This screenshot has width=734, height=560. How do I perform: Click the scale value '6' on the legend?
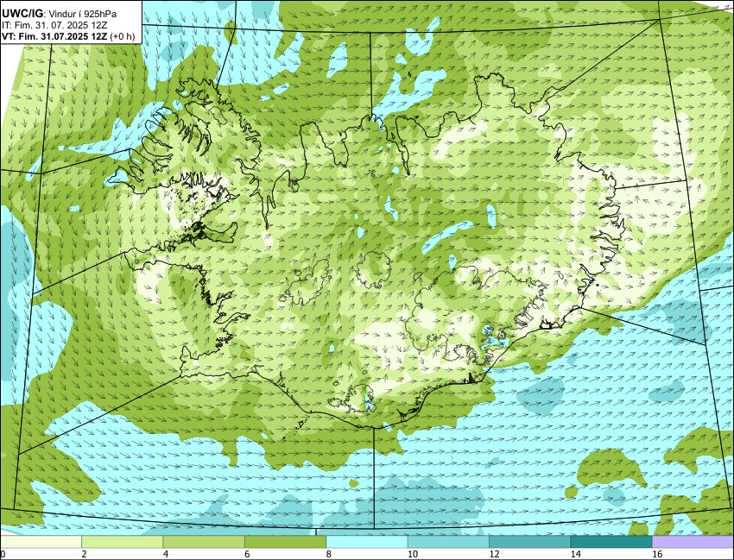[x=248, y=554]
